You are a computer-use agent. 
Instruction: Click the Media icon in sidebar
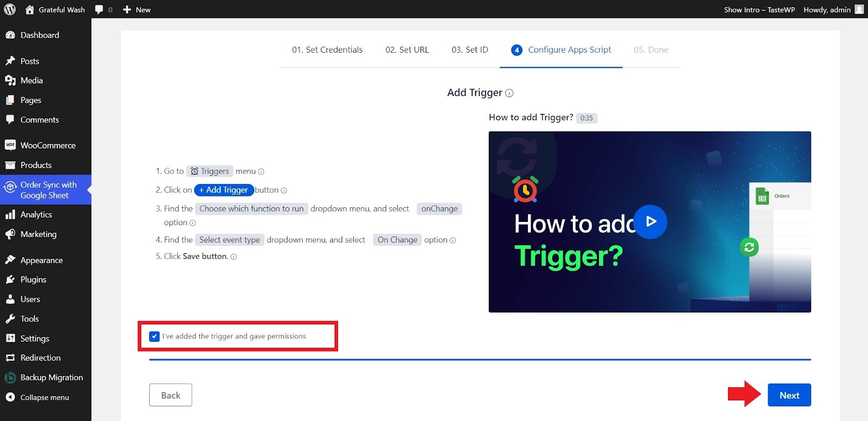click(x=10, y=80)
